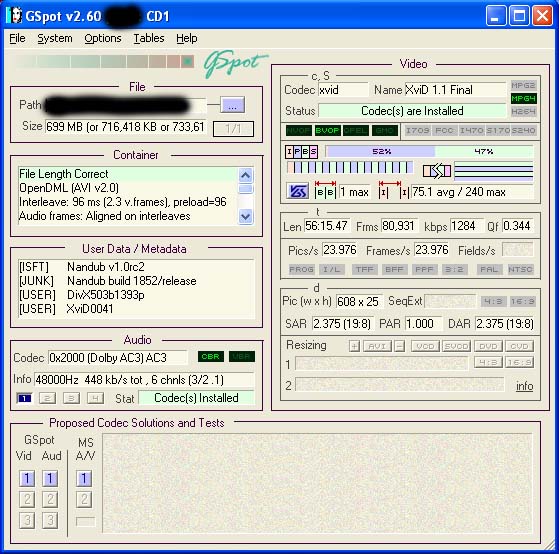Click the Codec field showing xvid
This screenshot has width=559, height=554.
pyautogui.click(x=343, y=89)
